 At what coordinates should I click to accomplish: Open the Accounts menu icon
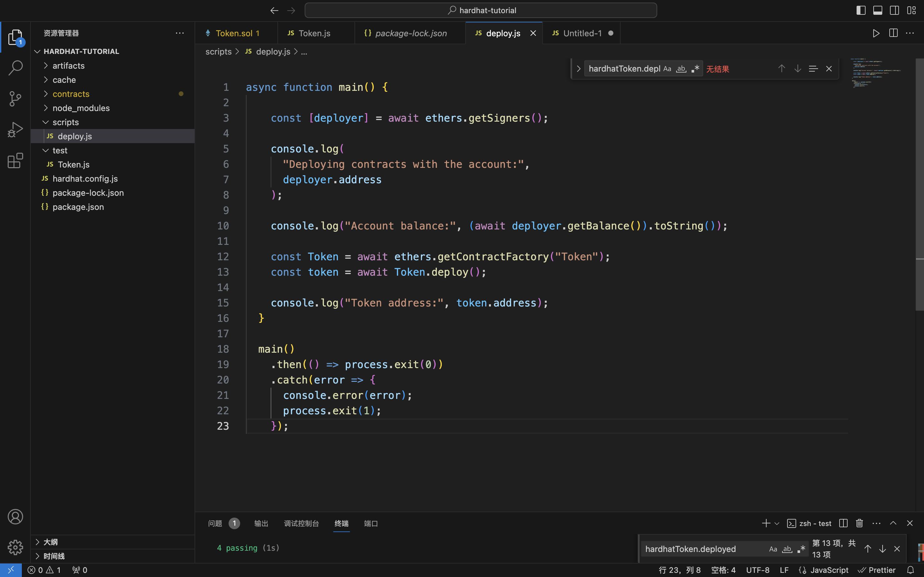(x=15, y=517)
